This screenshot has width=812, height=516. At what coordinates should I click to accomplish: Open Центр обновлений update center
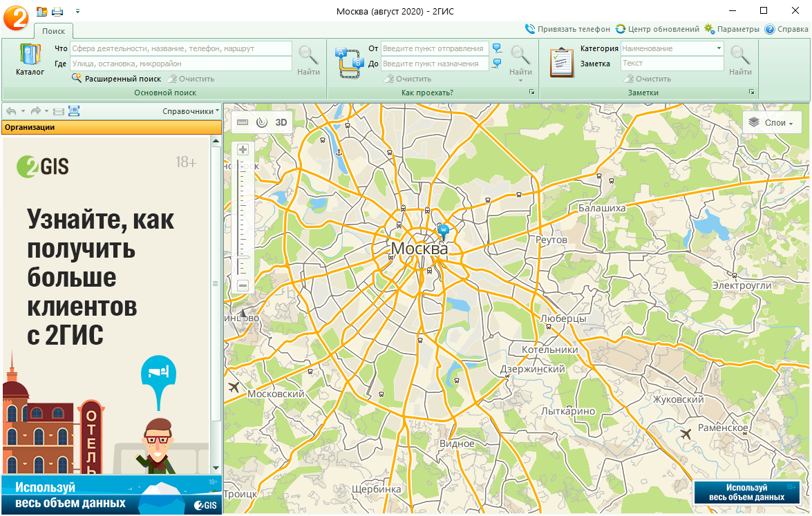pos(657,29)
